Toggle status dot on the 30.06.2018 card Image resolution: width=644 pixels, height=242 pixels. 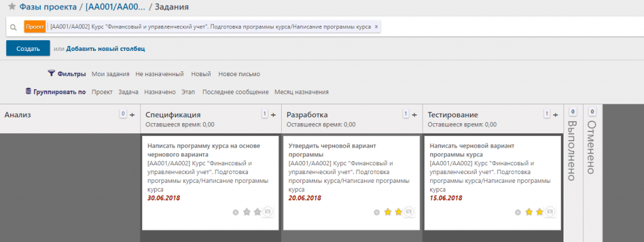[x=236, y=212]
